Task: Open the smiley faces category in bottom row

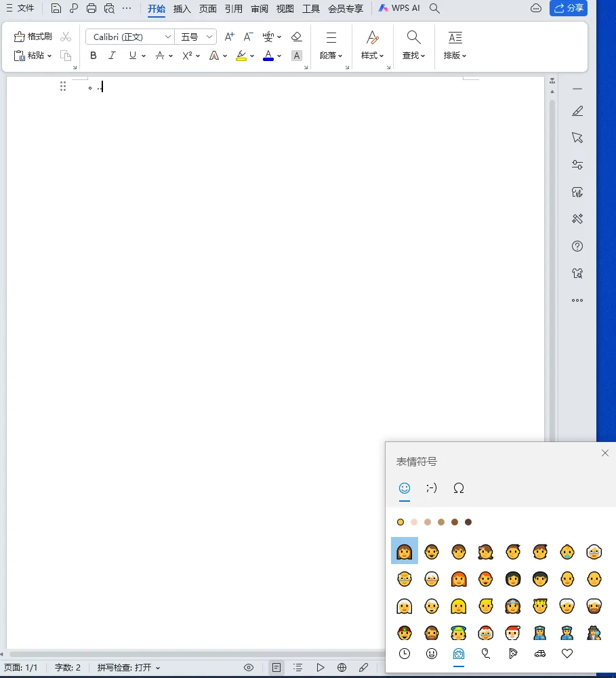Action: click(432, 654)
